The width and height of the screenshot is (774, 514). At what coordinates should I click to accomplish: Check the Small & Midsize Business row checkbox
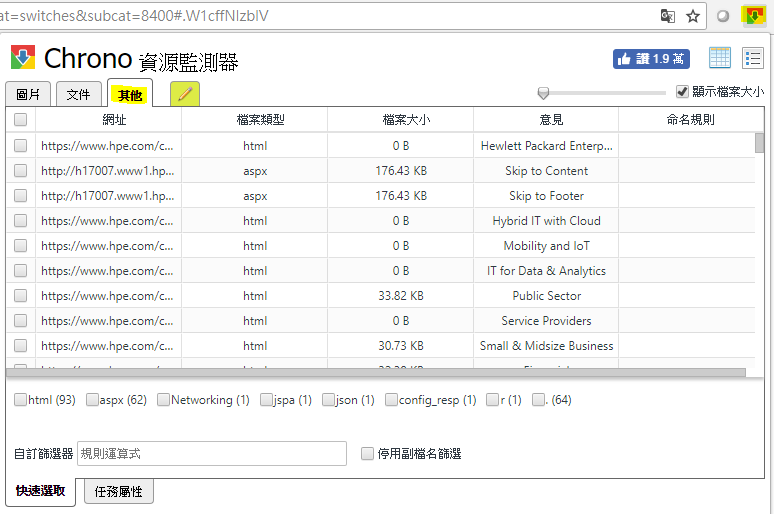click(21, 346)
